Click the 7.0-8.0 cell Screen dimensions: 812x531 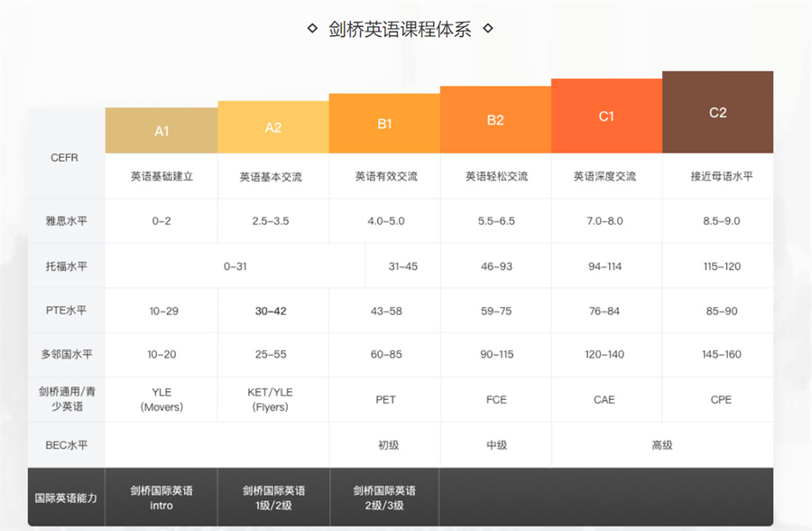(604, 221)
